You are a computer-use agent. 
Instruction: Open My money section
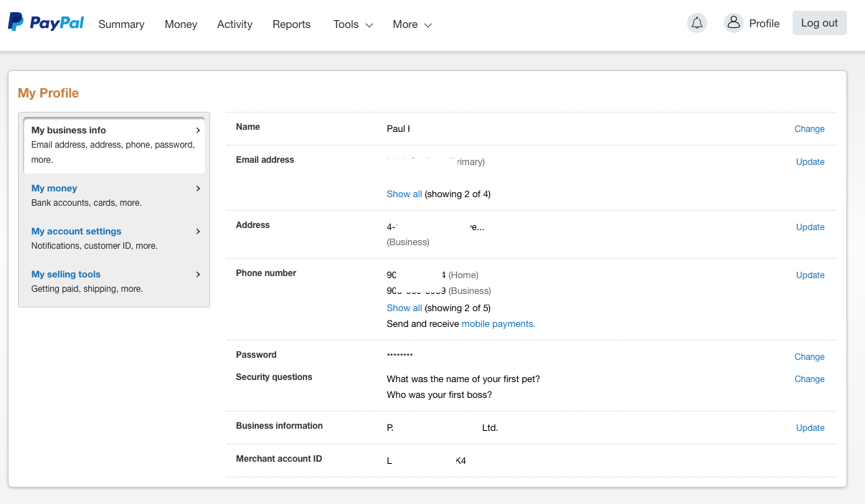[x=55, y=189]
